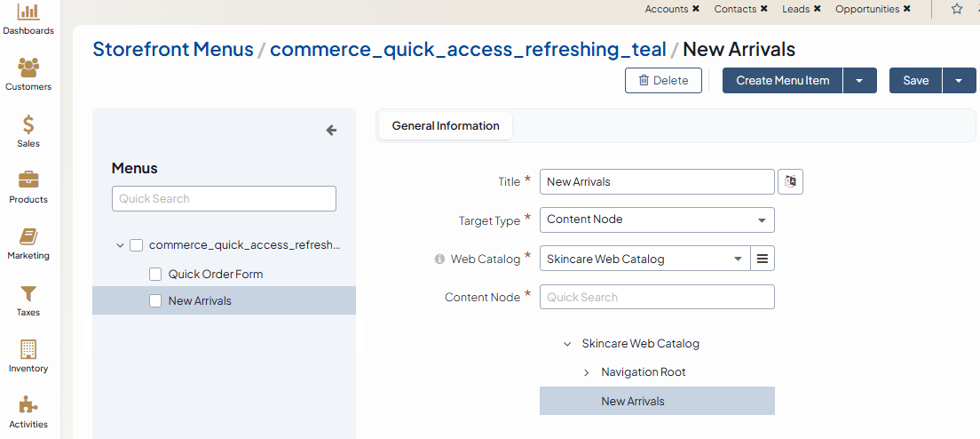
Task: Check the commerce_quick_access_refresh root checkbox
Action: 136,245
